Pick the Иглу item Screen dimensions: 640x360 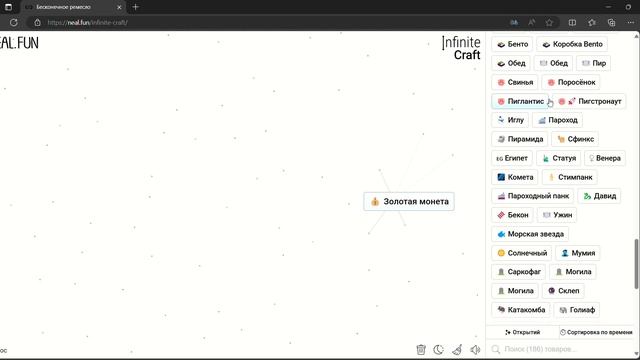click(x=511, y=120)
